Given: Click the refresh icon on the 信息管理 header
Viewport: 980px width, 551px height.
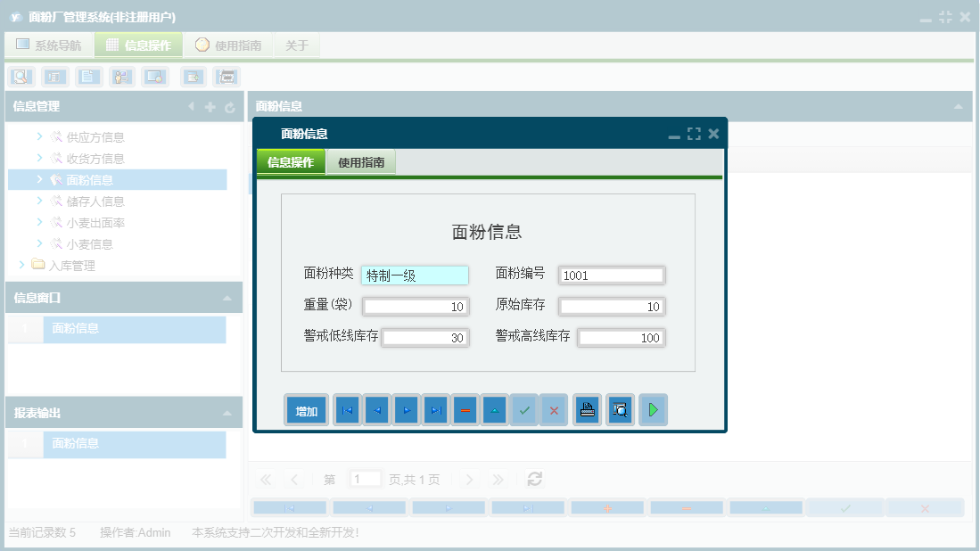Looking at the screenshot, I should 229,107.
